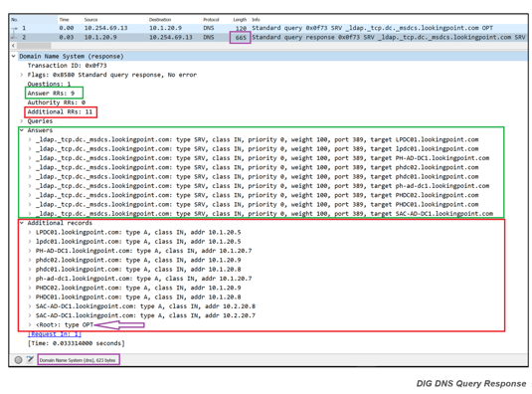Select the Additional RRs: 11 field
532x394 pixels.
60,112
